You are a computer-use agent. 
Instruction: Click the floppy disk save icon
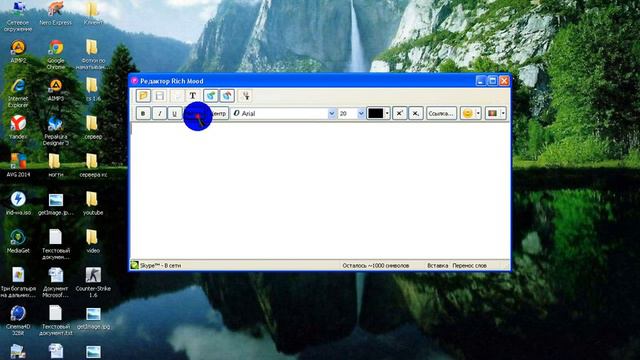160,96
